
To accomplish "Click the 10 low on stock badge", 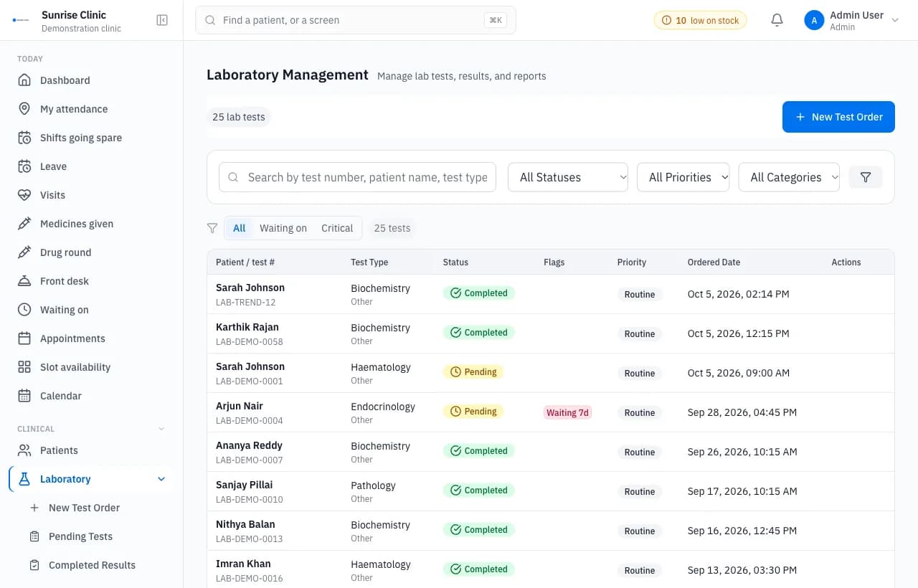I will pyautogui.click(x=700, y=20).
